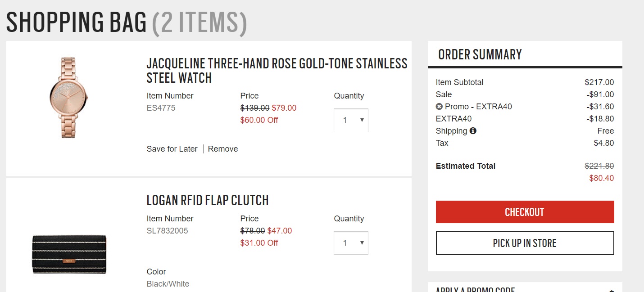Image resolution: width=644 pixels, height=292 pixels.
Task: Open the Logan clutch quantity dropdown
Action: click(x=351, y=243)
